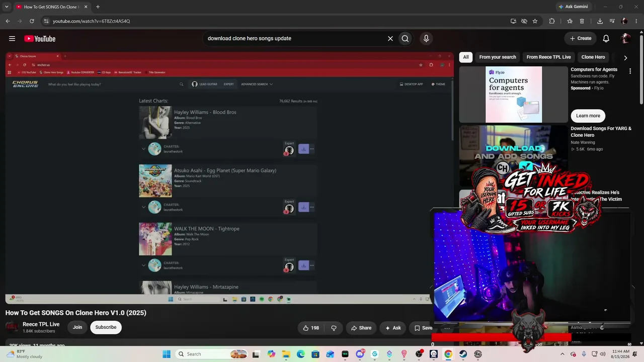Go back in the browser
This screenshot has width=644, height=362.
[8, 21]
